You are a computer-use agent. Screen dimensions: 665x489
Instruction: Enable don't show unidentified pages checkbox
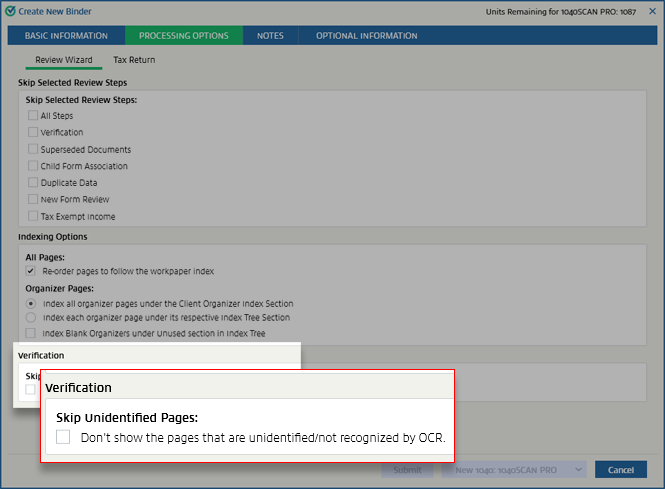coord(63,437)
